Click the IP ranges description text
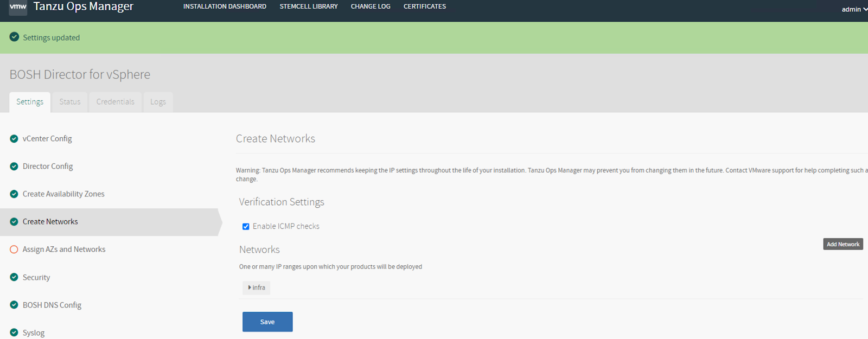Image resolution: width=868 pixels, height=339 pixels. click(x=330, y=267)
